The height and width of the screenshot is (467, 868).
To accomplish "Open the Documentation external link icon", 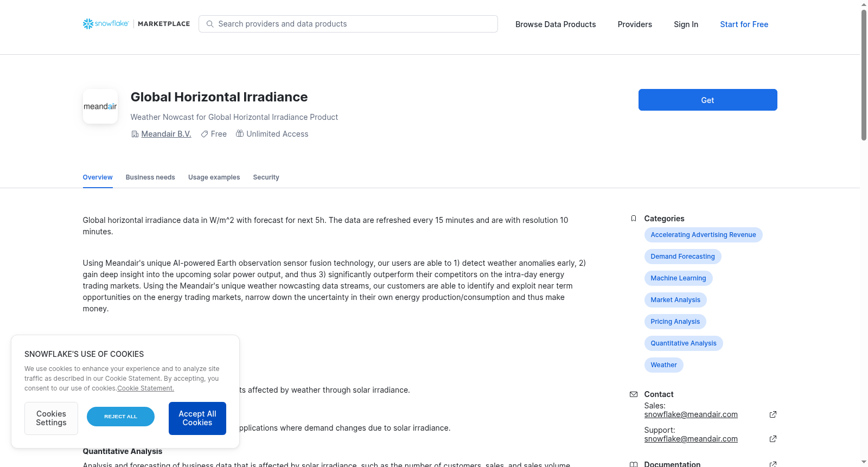I will [x=773, y=464].
